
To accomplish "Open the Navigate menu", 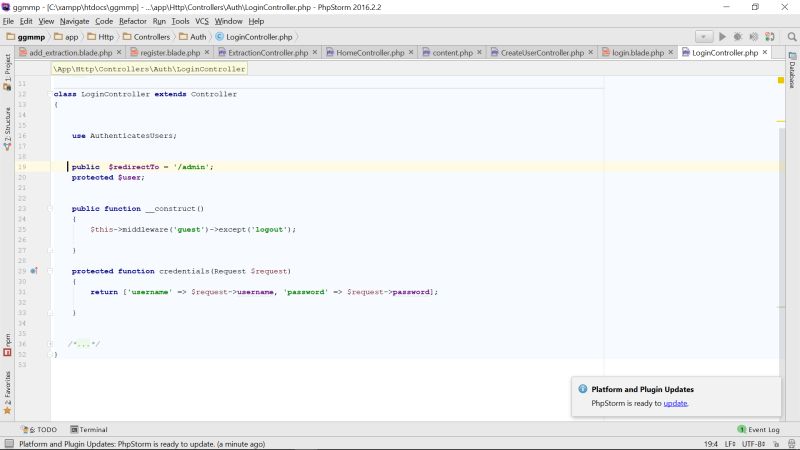I will click(x=74, y=21).
